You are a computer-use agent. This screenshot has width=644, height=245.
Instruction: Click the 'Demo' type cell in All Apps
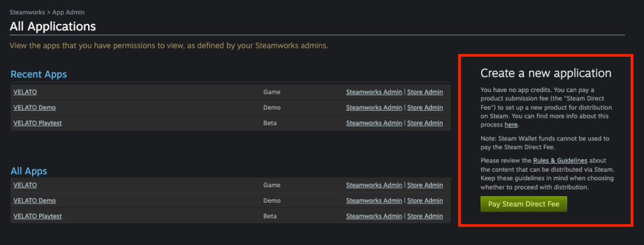click(272, 201)
